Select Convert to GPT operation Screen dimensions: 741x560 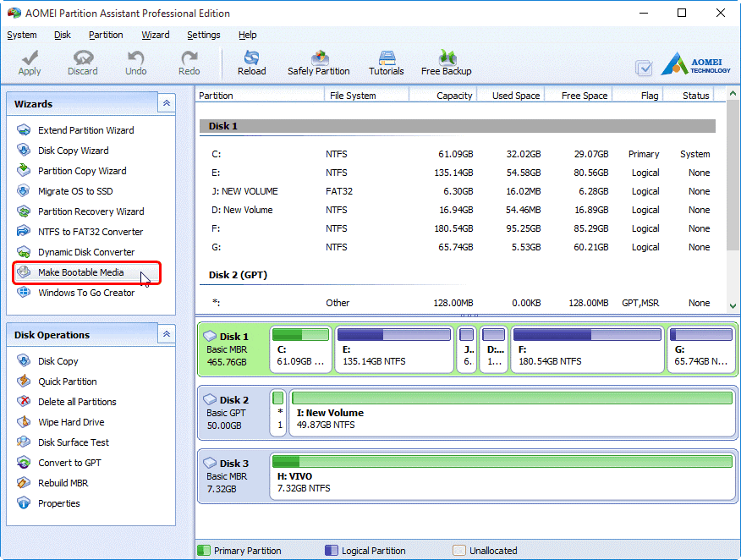pyautogui.click(x=69, y=463)
